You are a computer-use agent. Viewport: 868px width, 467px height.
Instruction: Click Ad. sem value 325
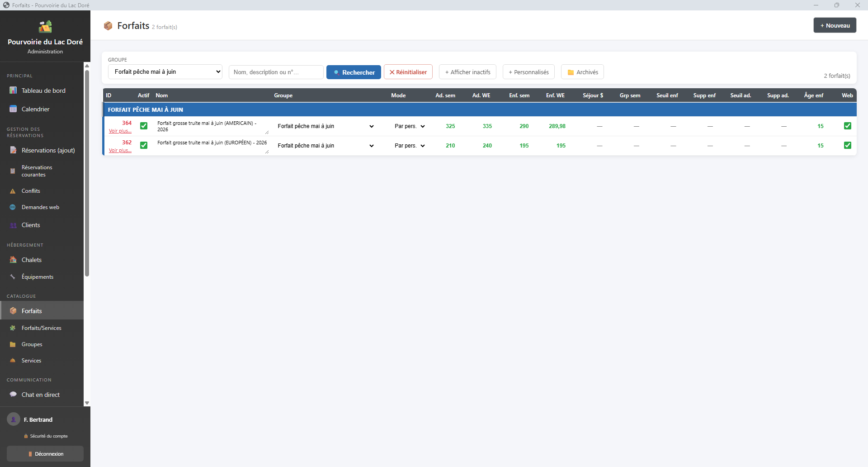[450, 126]
